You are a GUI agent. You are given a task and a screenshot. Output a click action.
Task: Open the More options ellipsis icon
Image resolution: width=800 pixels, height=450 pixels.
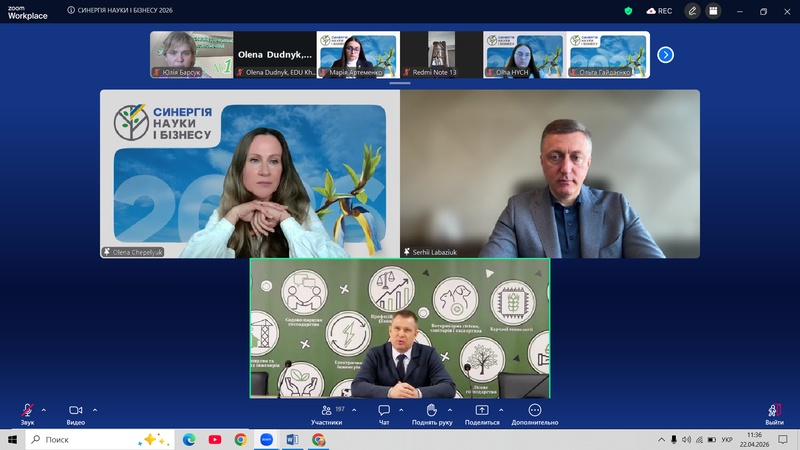coord(535,410)
